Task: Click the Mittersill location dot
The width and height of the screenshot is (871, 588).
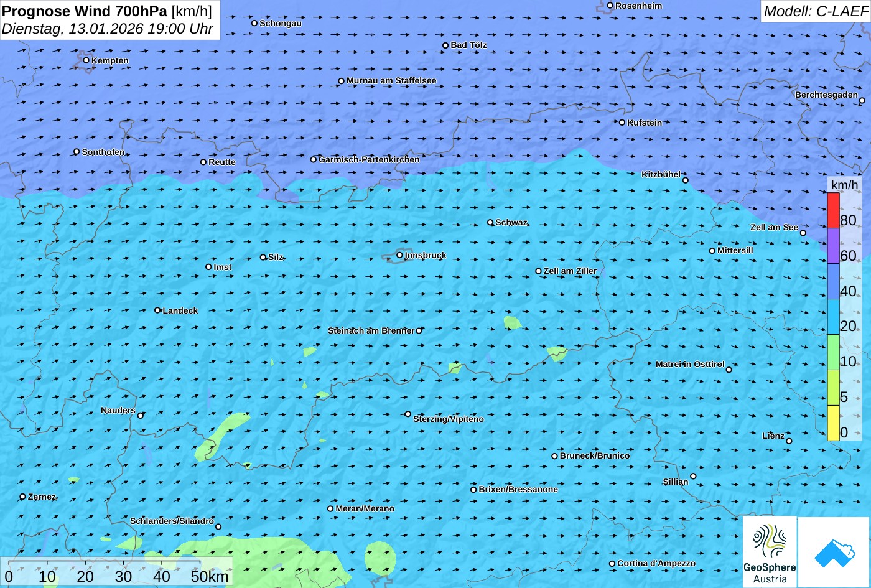Action: pos(712,251)
